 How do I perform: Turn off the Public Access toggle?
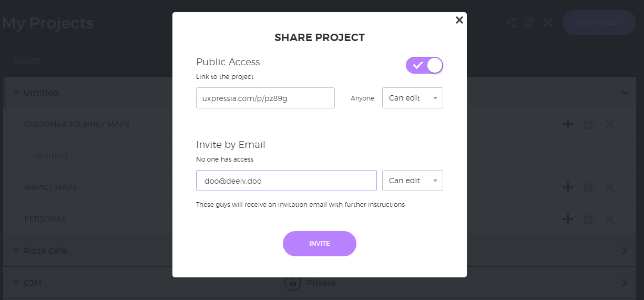click(424, 65)
